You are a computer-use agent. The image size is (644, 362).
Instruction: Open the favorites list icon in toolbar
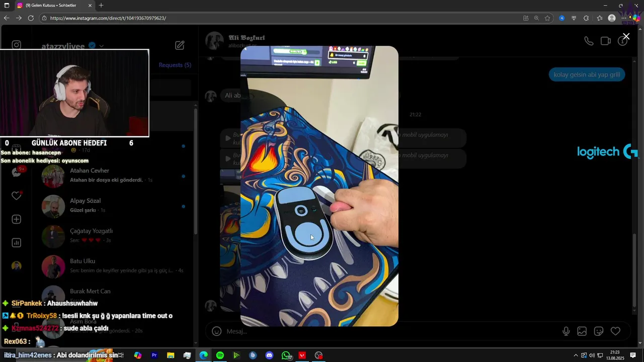click(x=599, y=18)
